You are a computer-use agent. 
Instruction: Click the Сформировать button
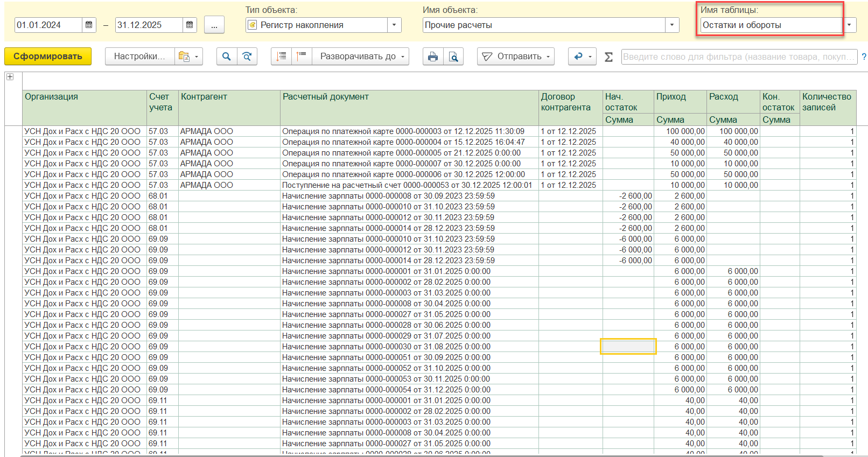click(x=48, y=57)
